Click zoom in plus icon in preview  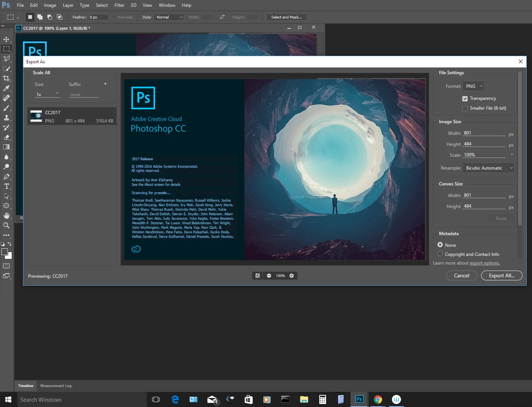pyautogui.click(x=291, y=276)
